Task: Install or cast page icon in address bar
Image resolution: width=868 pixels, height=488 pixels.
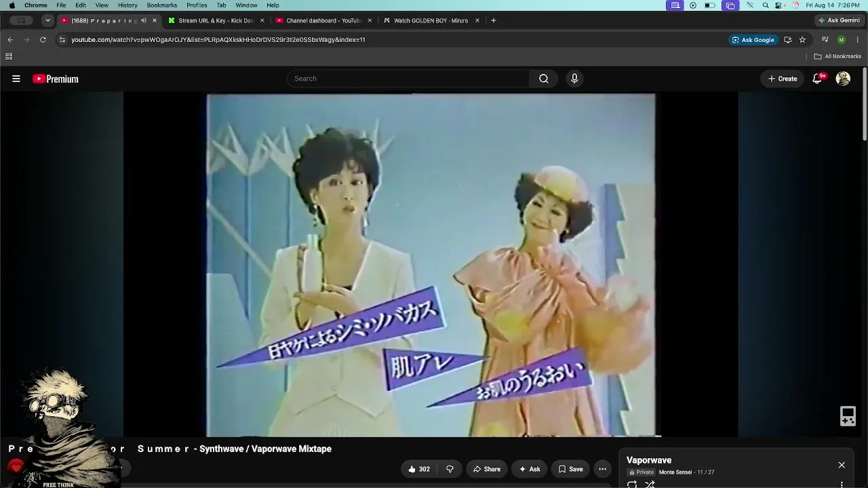Action: (x=787, y=40)
